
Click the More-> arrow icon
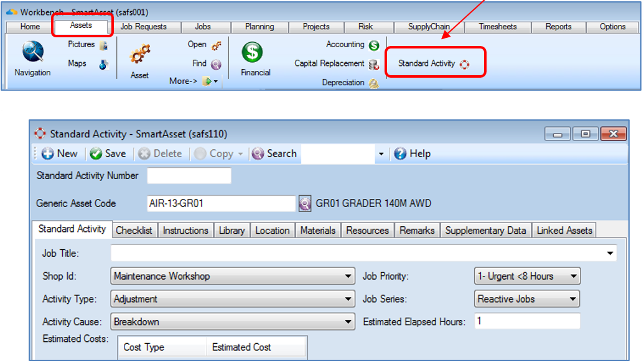[207, 81]
